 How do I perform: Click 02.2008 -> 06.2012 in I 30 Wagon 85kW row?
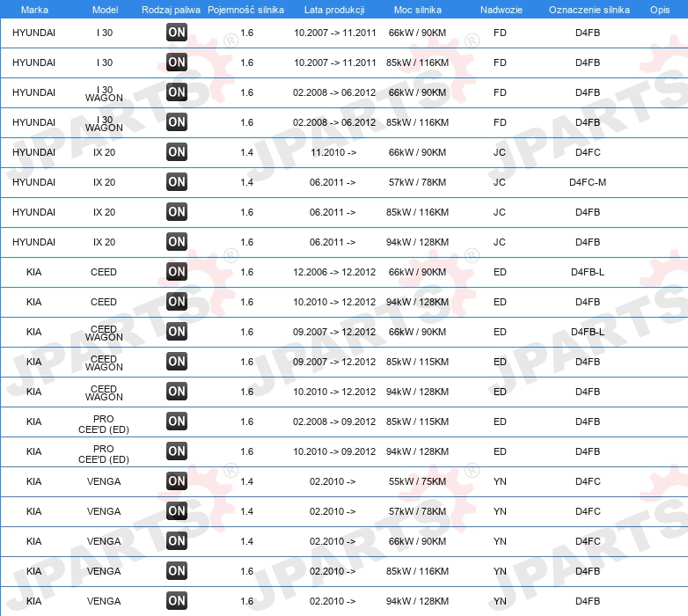click(334, 122)
